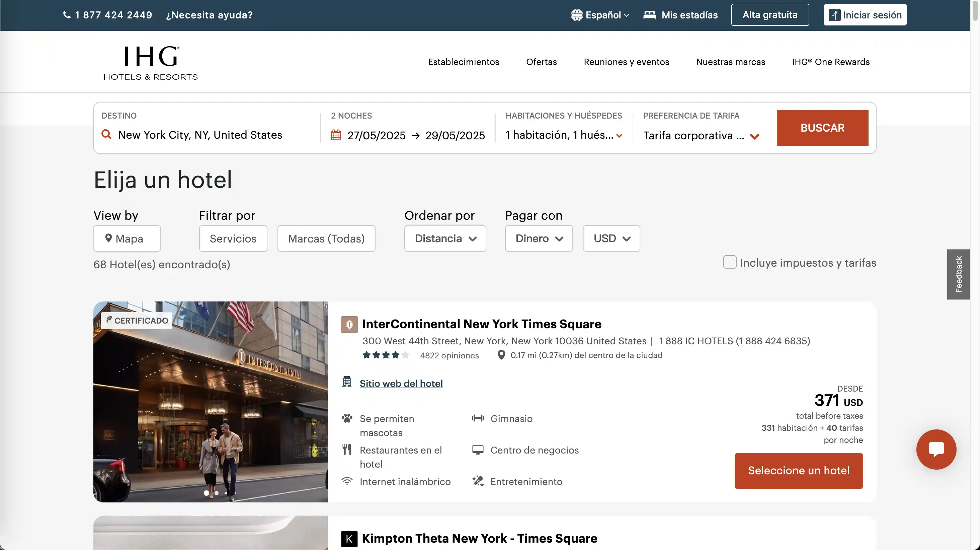Open the chat bubble floating icon

click(x=936, y=449)
